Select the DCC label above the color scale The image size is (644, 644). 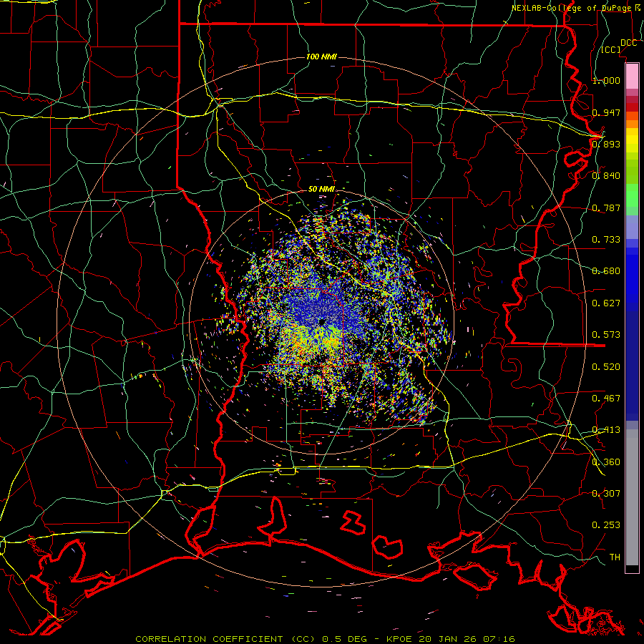(x=628, y=43)
